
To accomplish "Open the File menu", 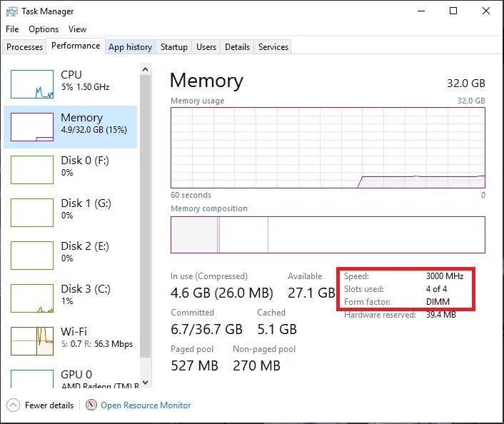I will [12, 29].
